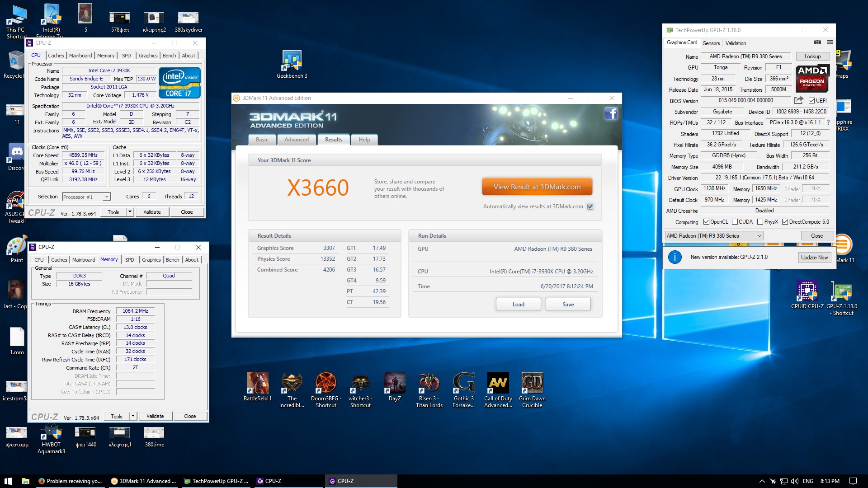This screenshot has height=488, width=868.
Task: Click the Facebook icon in 3DMark 11
Action: coord(611,113)
